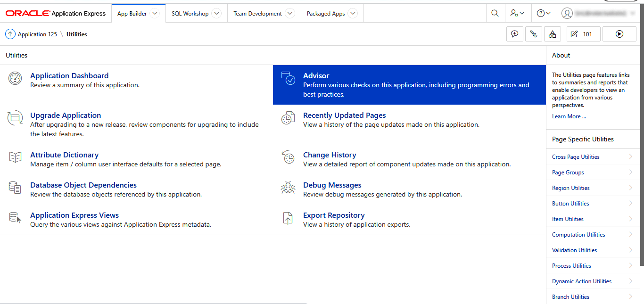Expand the App Builder dropdown arrow

[155, 14]
